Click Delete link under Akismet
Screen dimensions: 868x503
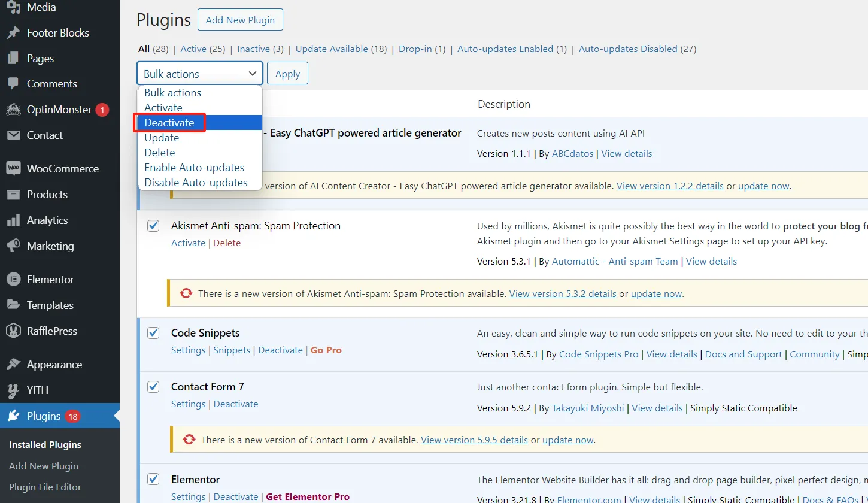[227, 243]
